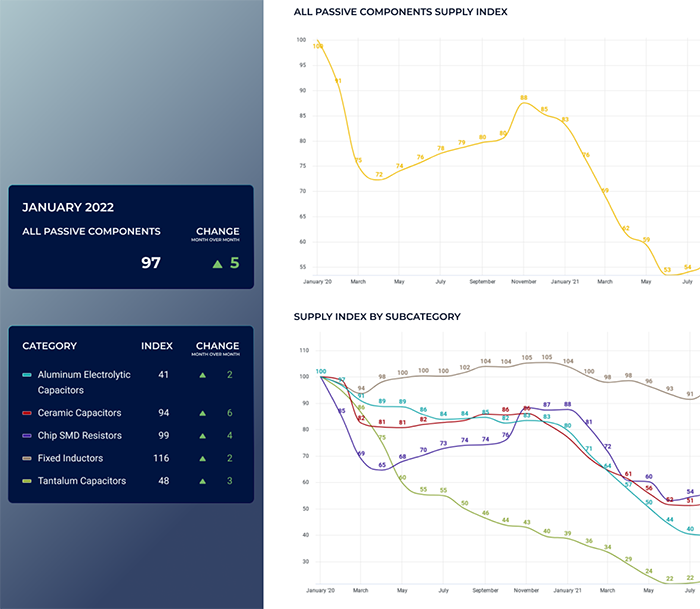Click the 53 data point on yellow line

(x=667, y=270)
